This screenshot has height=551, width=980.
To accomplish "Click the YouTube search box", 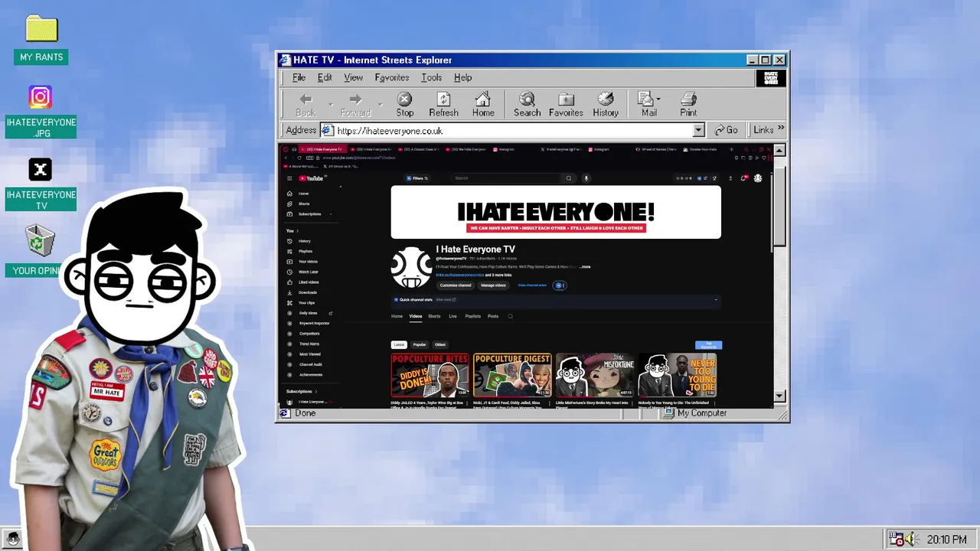I will [506, 178].
